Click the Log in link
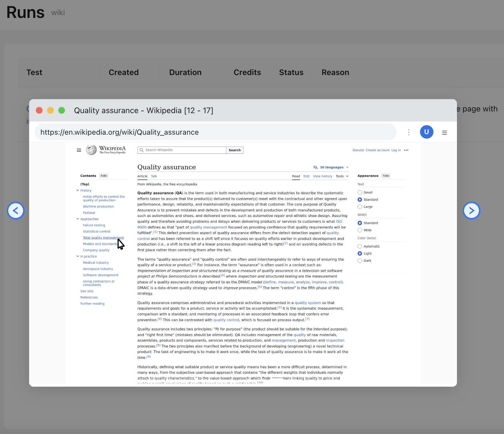This screenshot has width=504, height=434. [396, 150]
